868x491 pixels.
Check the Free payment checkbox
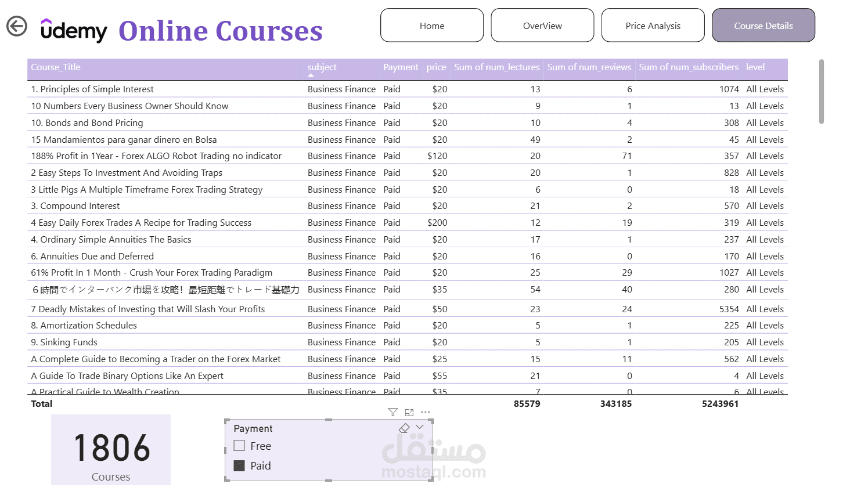tap(239, 446)
